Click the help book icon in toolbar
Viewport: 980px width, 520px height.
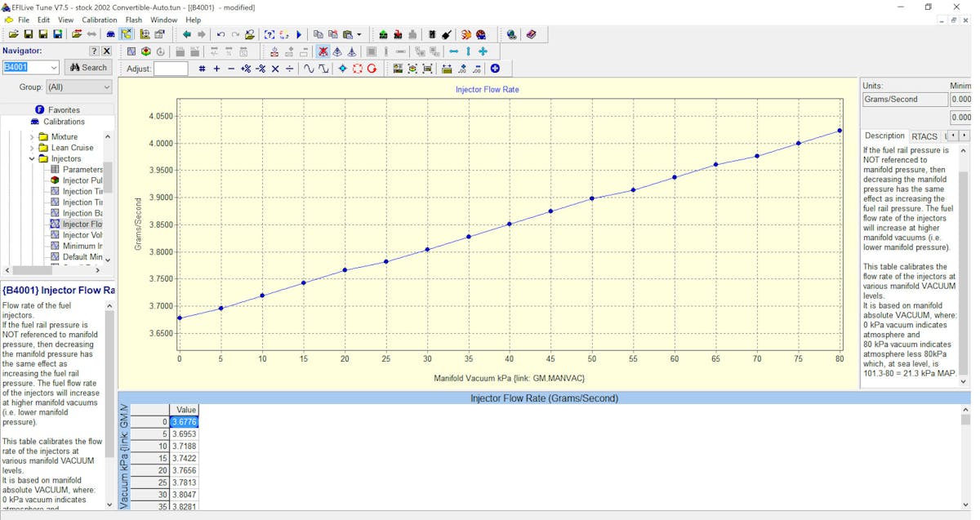point(532,34)
